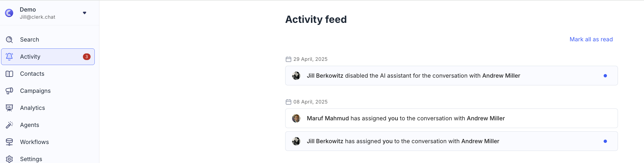Click the Agents magic wand icon
This screenshot has width=644, height=163.
(9, 125)
